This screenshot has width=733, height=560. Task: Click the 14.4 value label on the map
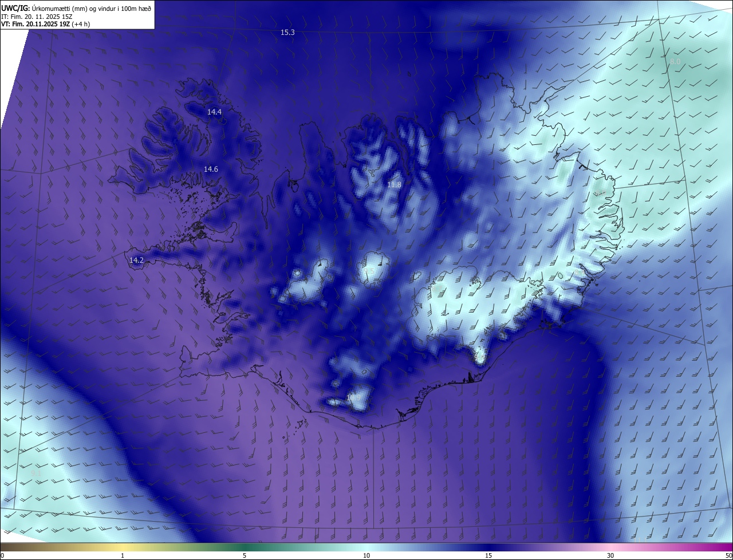coord(214,112)
